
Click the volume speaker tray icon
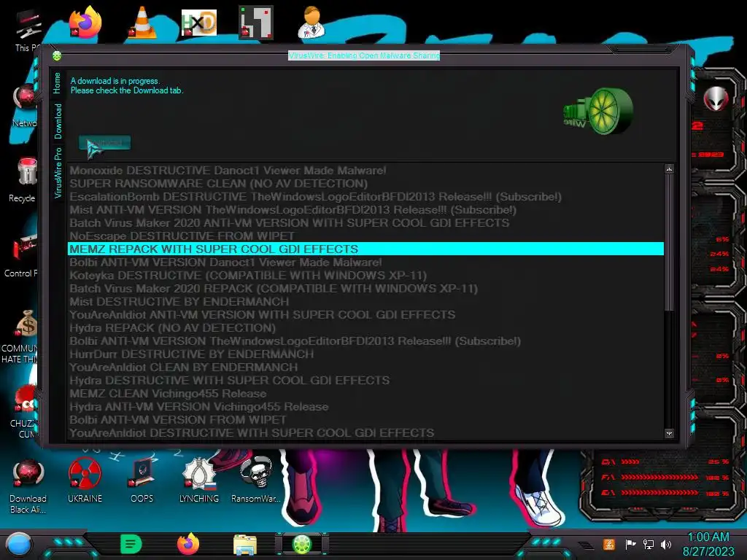point(666,544)
